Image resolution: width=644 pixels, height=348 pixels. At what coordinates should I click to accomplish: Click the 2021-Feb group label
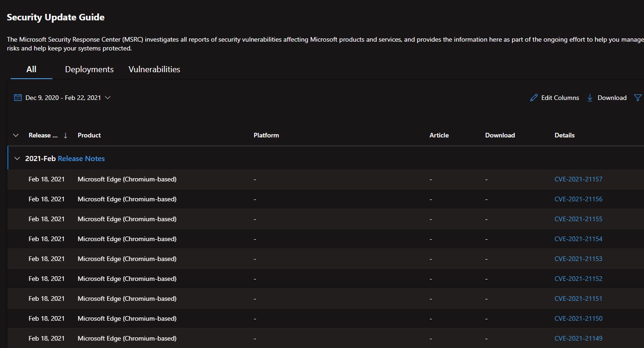click(x=40, y=158)
